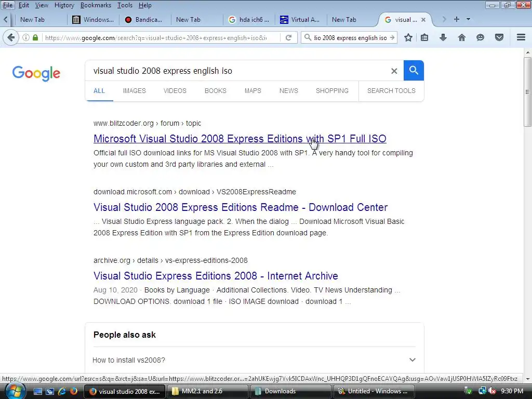Click the blue Google search magnifier button

(414, 71)
